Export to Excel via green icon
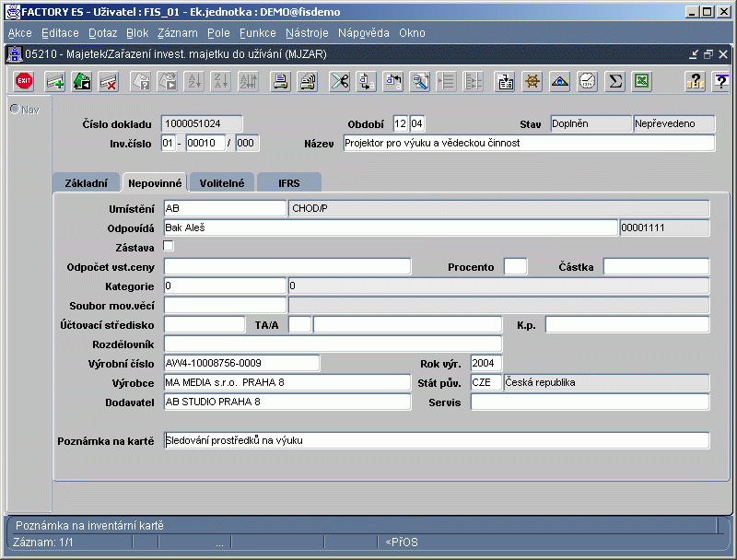The width and height of the screenshot is (737, 560). coord(641,81)
